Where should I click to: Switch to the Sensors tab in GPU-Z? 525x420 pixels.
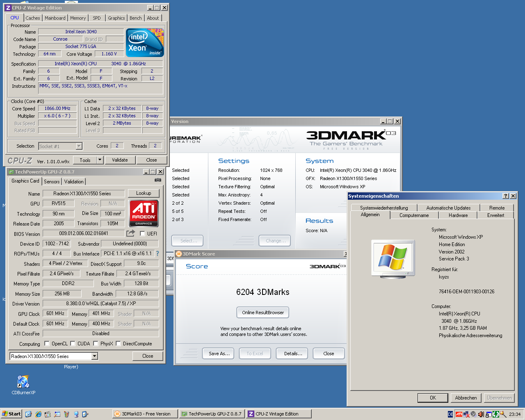[x=52, y=182]
